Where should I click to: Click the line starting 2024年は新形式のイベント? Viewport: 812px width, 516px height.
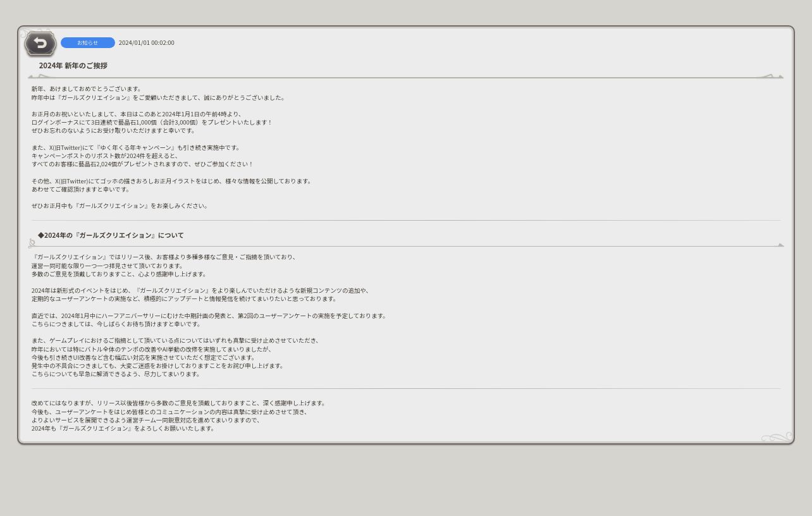tap(200, 291)
